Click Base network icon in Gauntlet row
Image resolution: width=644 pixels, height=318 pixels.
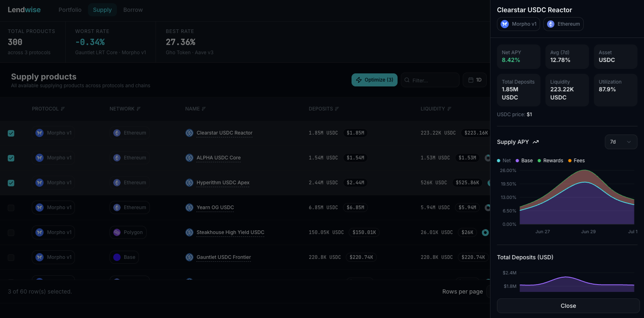117,257
